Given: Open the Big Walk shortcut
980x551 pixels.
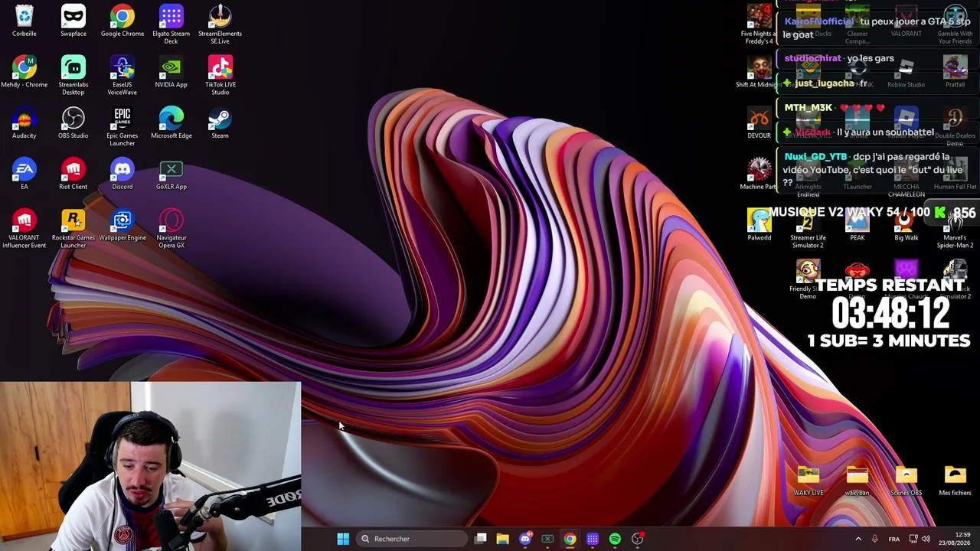Looking at the screenshot, I should click(906, 225).
